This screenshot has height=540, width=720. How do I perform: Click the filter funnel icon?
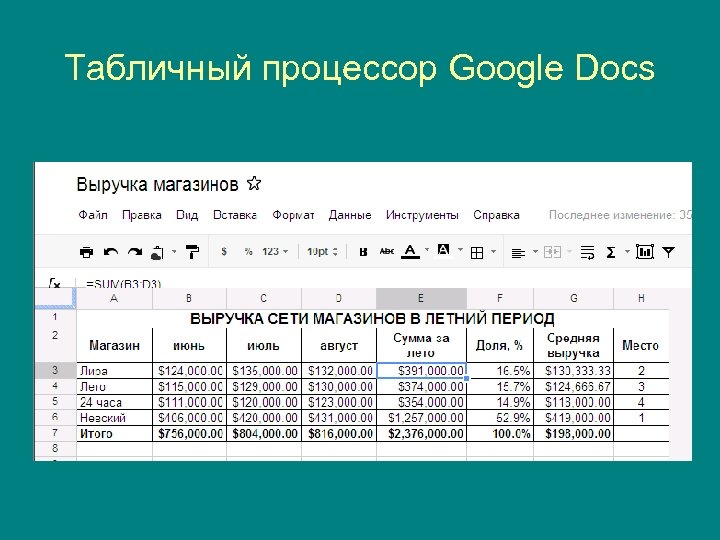(x=669, y=252)
